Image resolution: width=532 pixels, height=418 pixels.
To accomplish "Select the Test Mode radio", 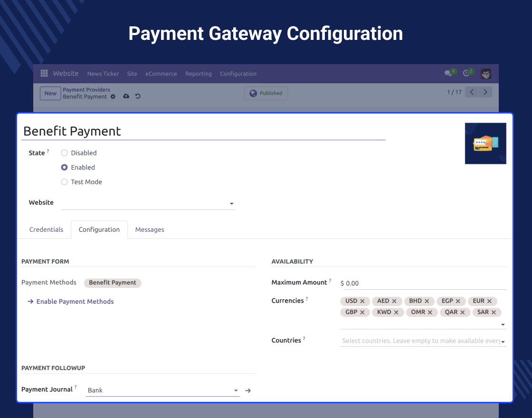I will coord(64,182).
